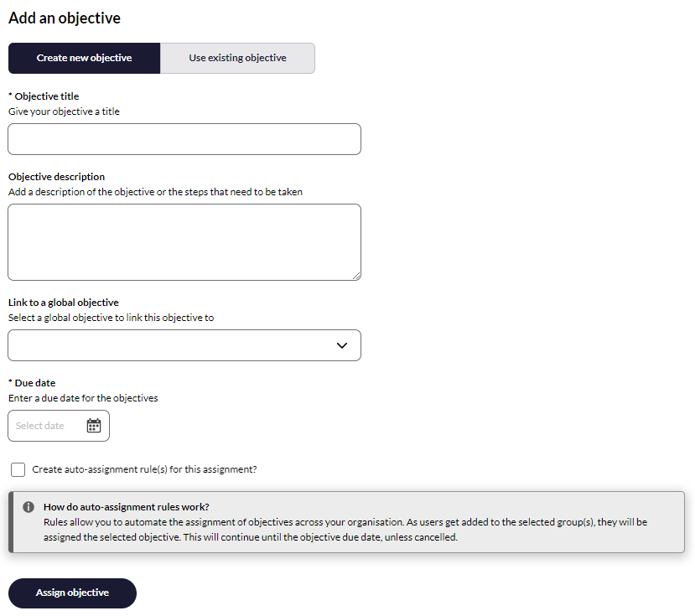Click the '* Due date' field label
This screenshot has width=695, height=616.
[x=32, y=383]
